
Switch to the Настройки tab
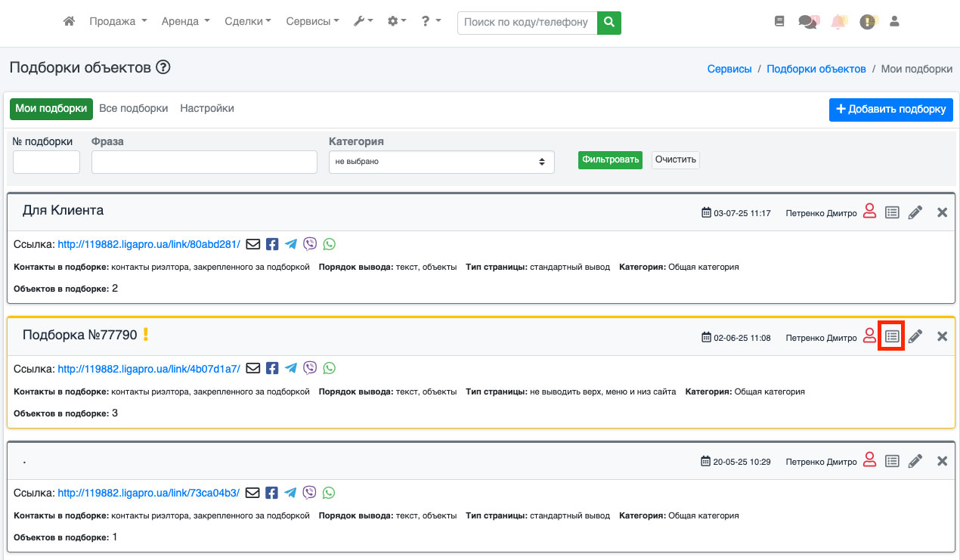click(207, 108)
